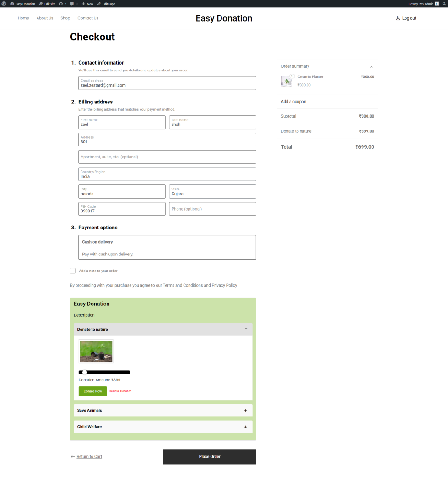This screenshot has height=477, width=448.
Task: Open Contact Us page
Action: pyautogui.click(x=88, y=18)
